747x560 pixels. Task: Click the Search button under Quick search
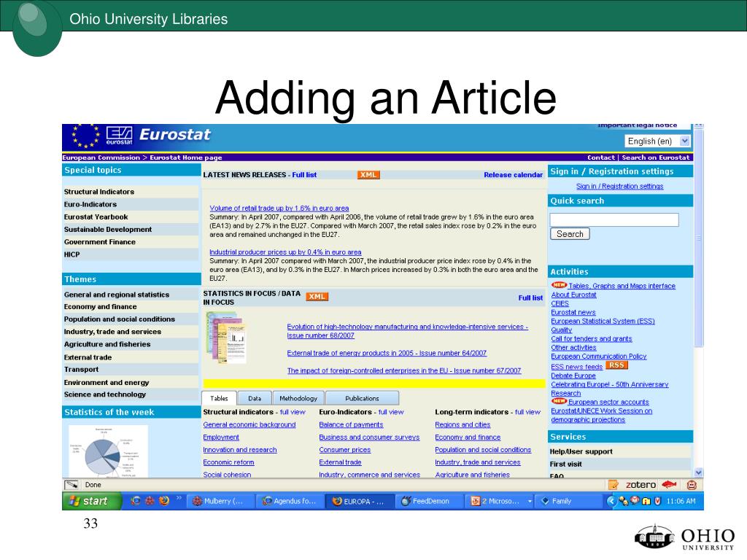(x=570, y=234)
